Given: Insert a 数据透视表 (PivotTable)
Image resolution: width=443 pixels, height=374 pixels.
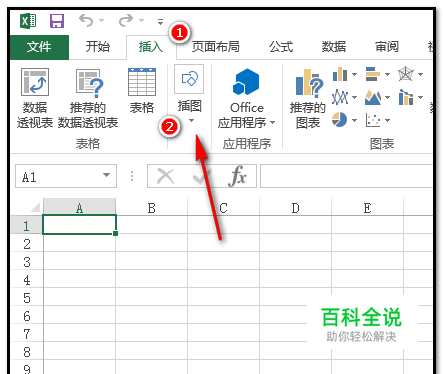Looking at the screenshot, I should tap(35, 98).
